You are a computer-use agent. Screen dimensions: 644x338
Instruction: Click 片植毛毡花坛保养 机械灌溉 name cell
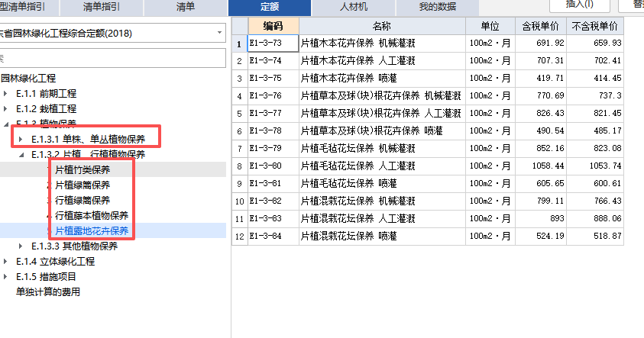(382, 149)
